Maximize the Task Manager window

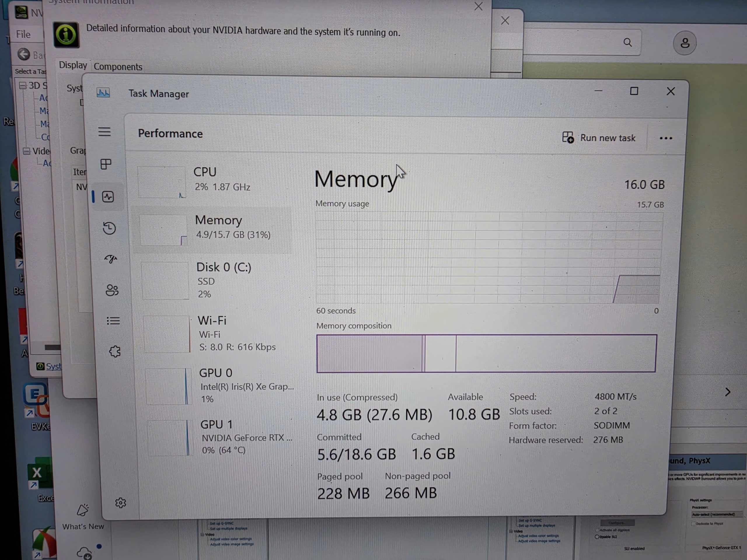[634, 91]
